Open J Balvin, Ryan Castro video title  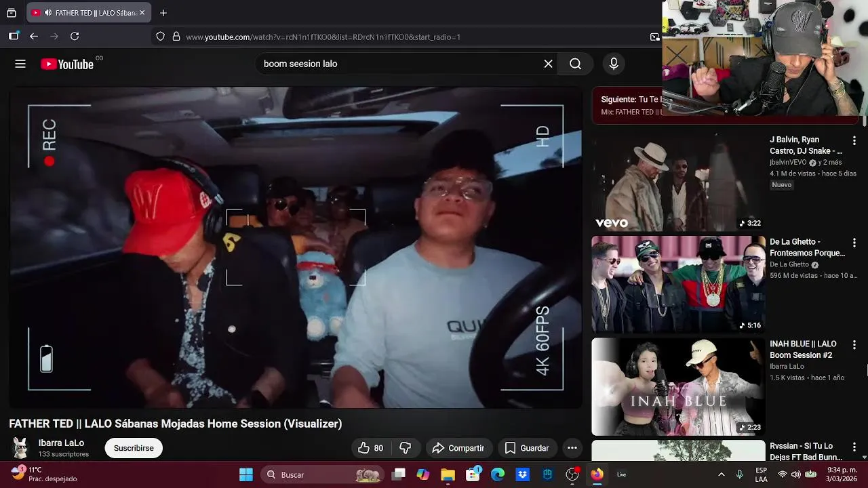click(x=806, y=145)
